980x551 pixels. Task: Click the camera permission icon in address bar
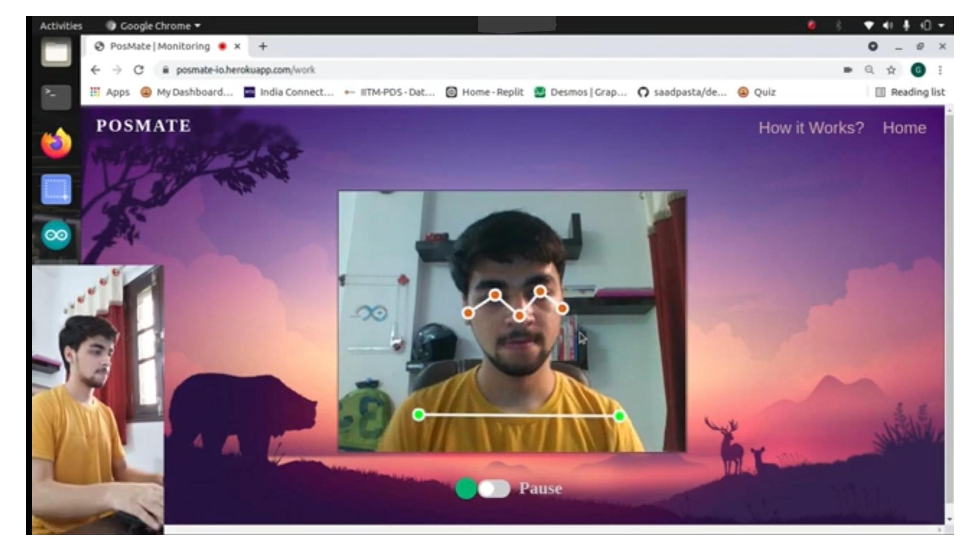pos(848,70)
